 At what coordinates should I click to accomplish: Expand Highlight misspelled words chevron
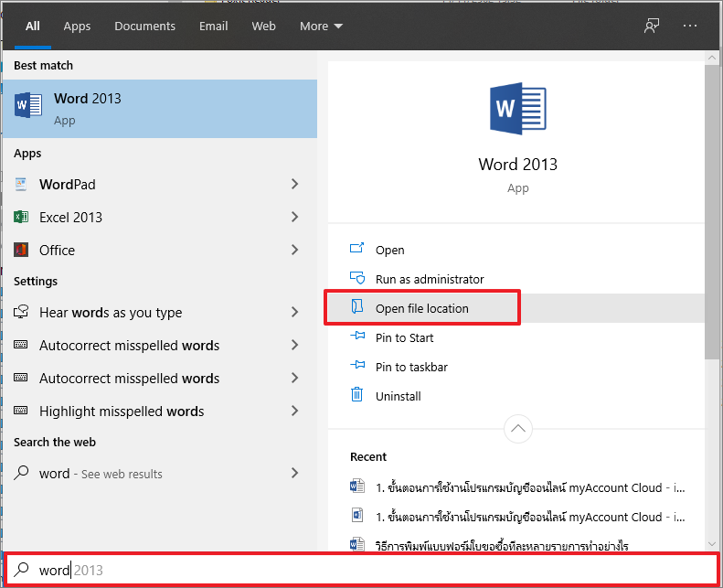295,411
